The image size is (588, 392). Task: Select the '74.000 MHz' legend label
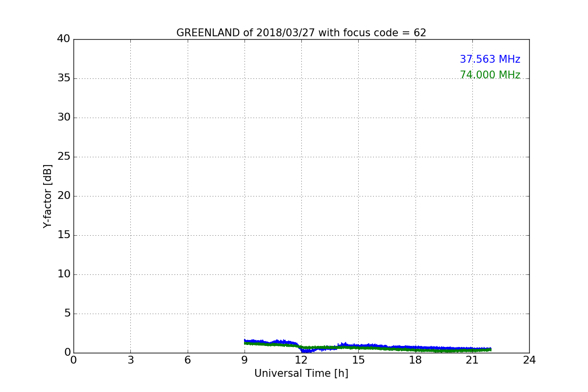click(x=490, y=75)
